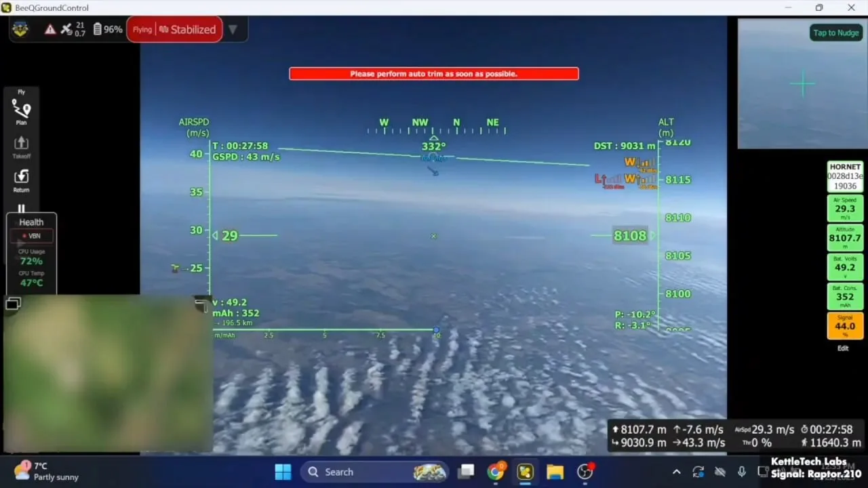
Task: Pause the flight with the pause icon
Action: [x=21, y=209]
